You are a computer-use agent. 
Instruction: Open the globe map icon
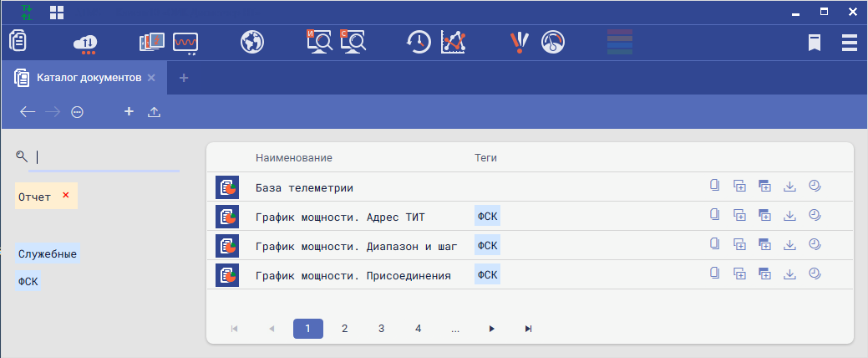pos(252,42)
